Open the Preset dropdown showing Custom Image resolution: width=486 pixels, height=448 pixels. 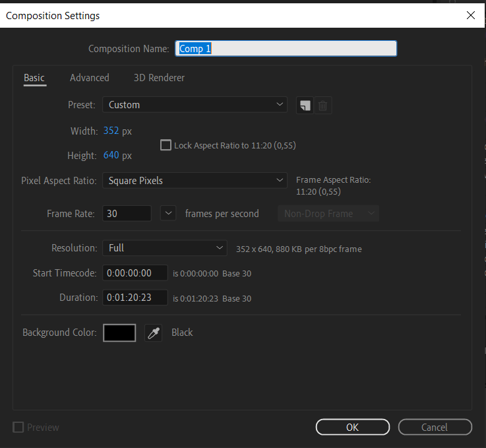tap(195, 105)
